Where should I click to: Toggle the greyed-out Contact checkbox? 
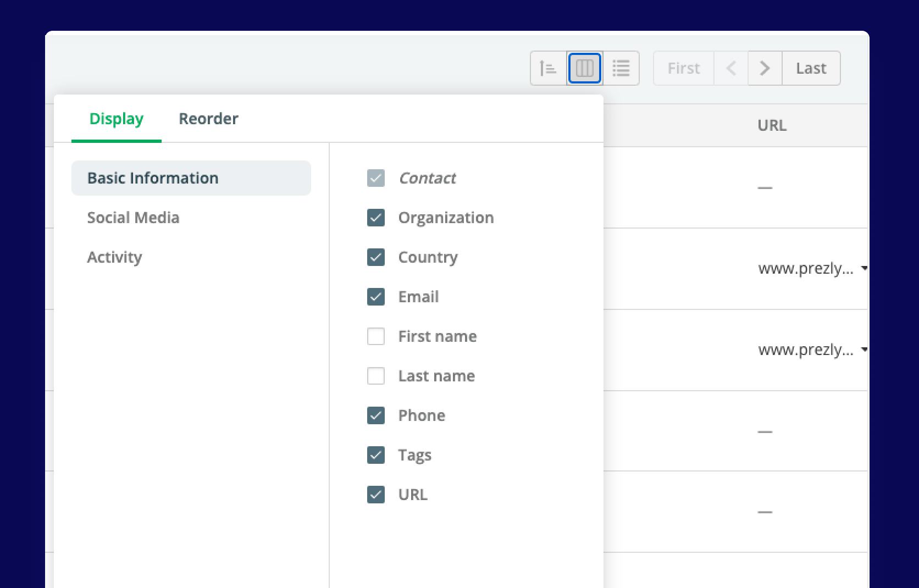(x=376, y=178)
